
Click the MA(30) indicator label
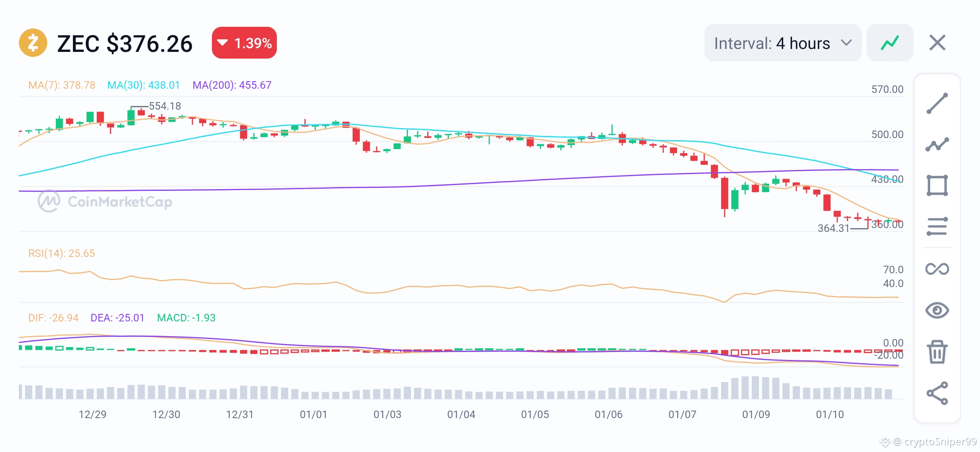click(x=143, y=85)
